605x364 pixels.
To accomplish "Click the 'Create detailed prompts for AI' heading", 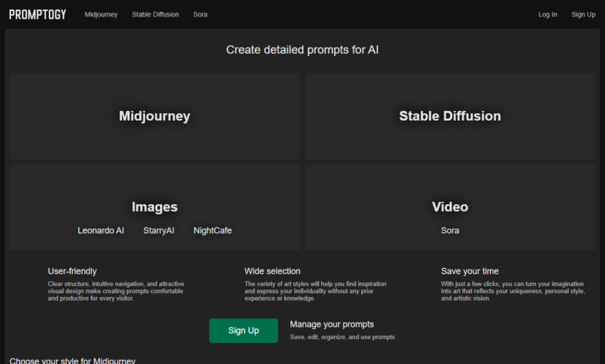I will click(302, 50).
